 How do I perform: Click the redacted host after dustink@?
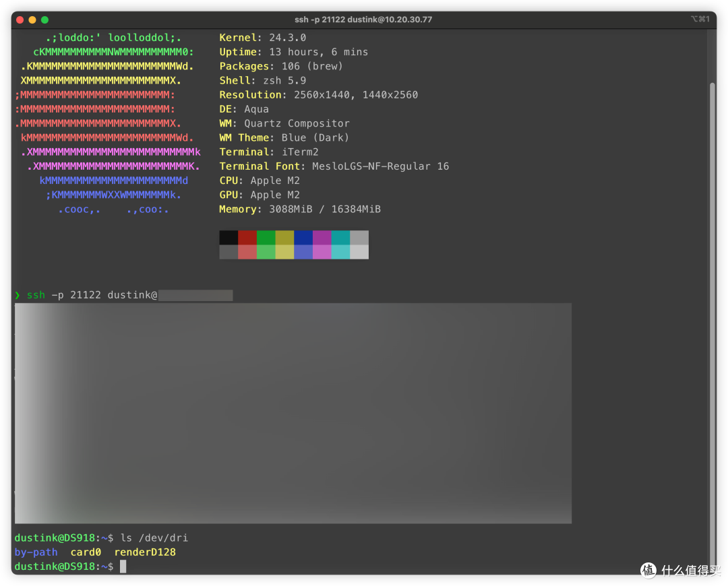pos(195,295)
